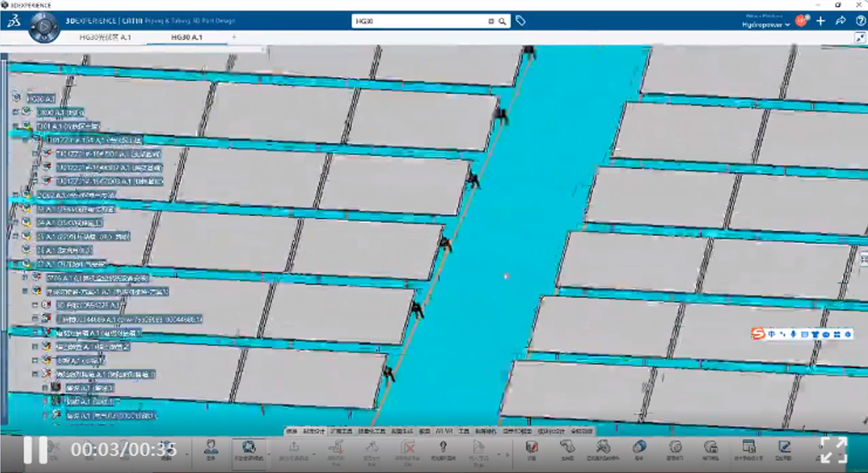Image resolution: width=868 pixels, height=473 pixels.
Task: Switch to the HG30光伏区 A.1 tab
Action: coord(105,37)
